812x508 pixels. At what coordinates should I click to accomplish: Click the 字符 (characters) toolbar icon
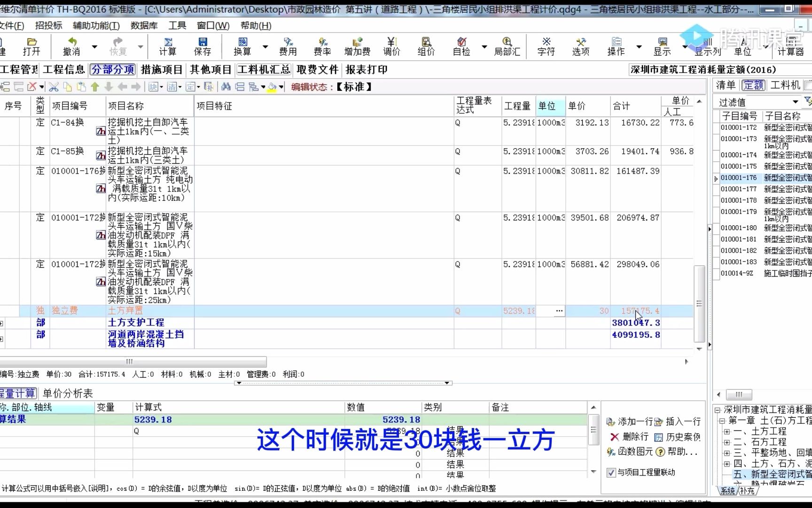pyautogui.click(x=546, y=47)
